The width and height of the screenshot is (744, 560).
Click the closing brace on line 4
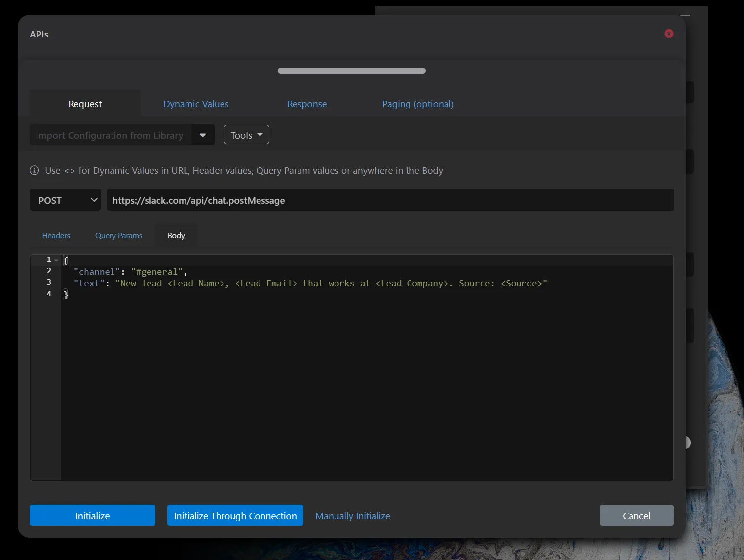click(65, 295)
